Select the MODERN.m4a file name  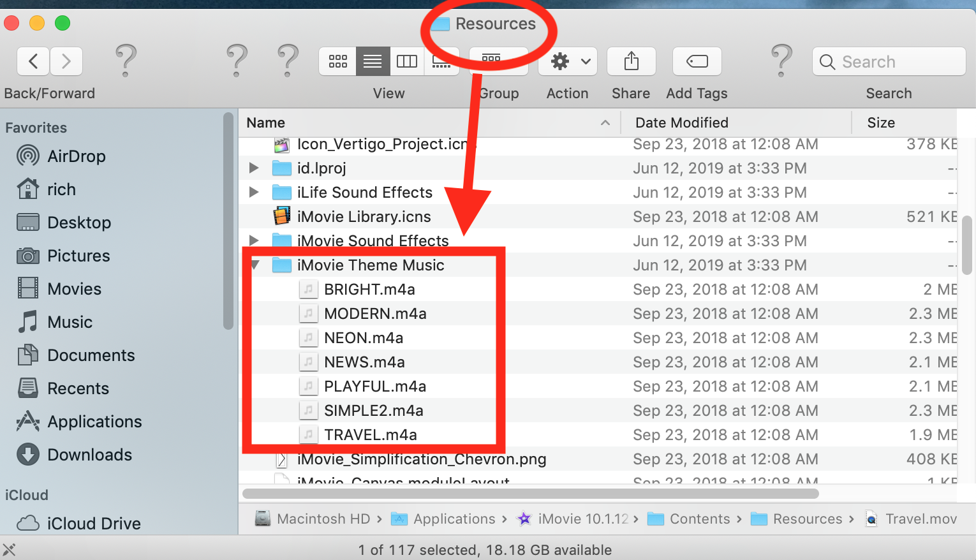[x=375, y=314]
